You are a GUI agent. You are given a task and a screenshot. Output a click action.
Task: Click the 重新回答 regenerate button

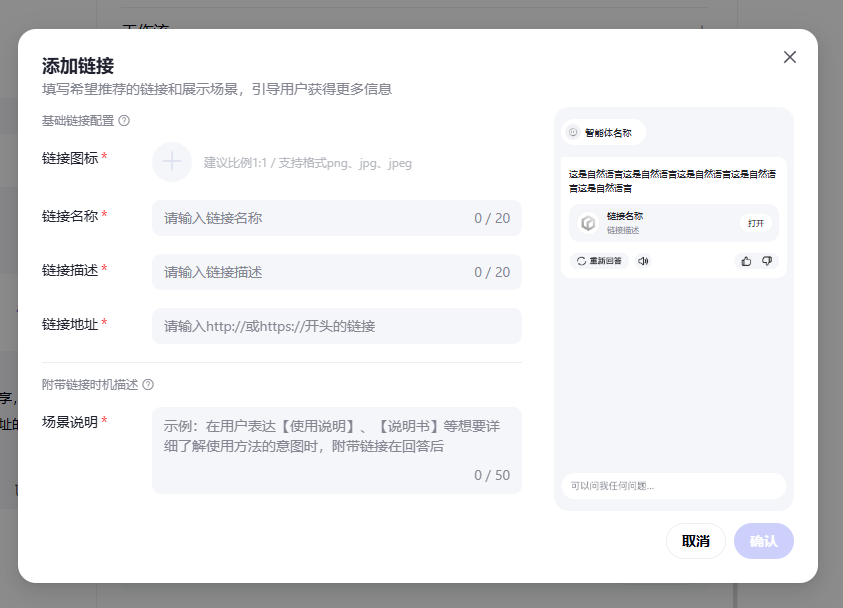[599, 261]
